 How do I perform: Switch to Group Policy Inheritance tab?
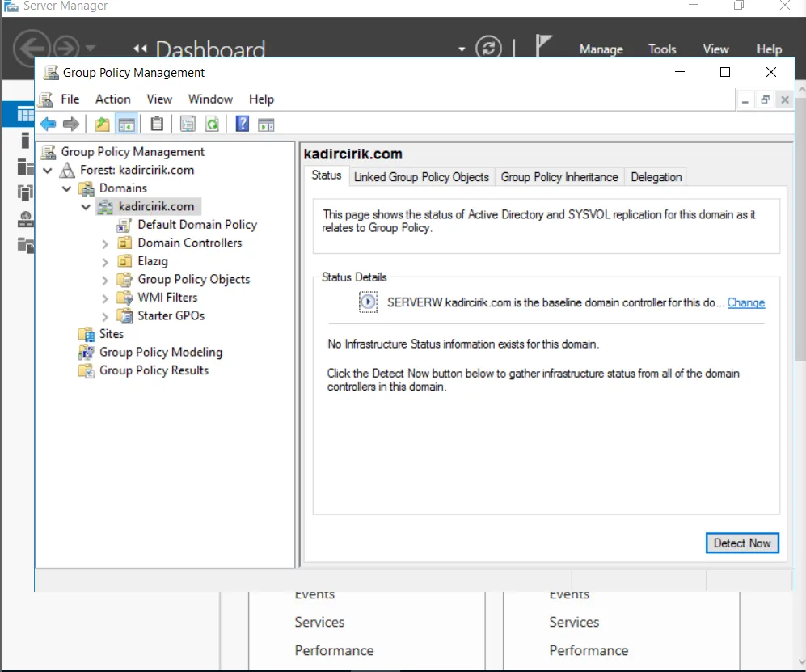[x=559, y=177]
